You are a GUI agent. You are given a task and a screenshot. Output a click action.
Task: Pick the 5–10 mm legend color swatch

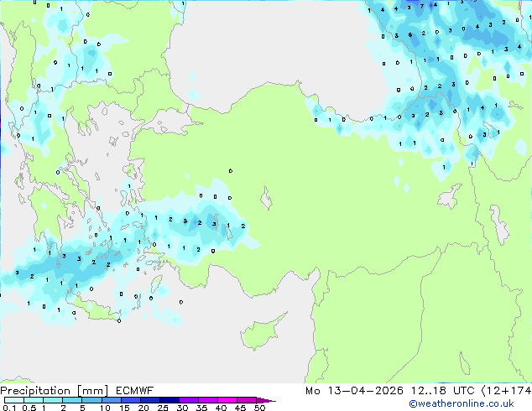(91, 400)
